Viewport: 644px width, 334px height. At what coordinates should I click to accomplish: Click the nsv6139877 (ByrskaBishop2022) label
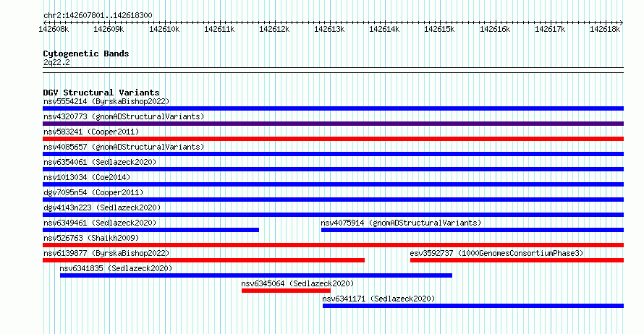pos(106,253)
